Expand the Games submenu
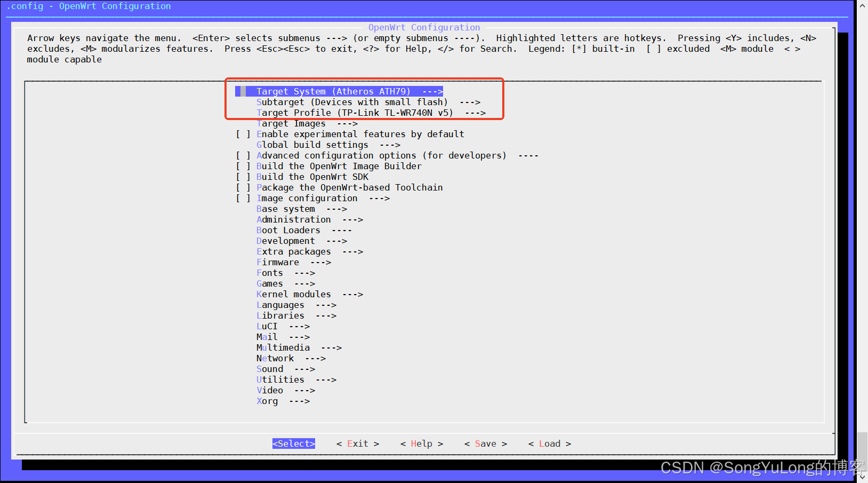 tap(286, 283)
